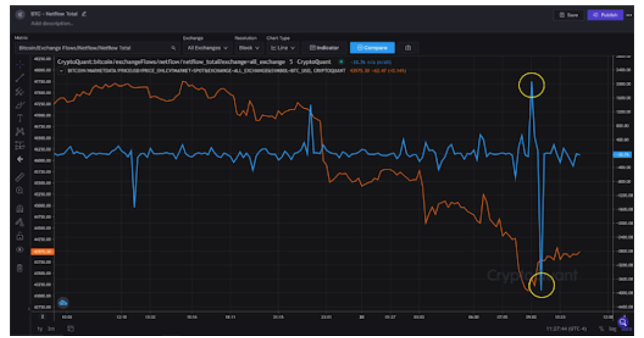Click the cloud icon at chart bottom-left
The image size is (644, 338).
(x=63, y=303)
